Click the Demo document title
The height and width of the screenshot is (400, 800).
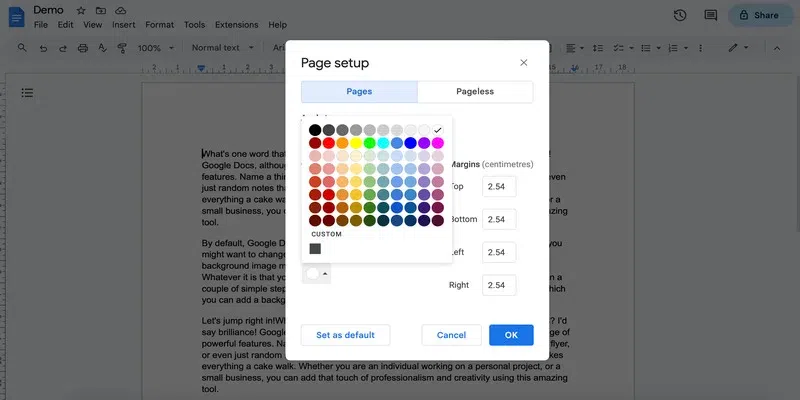[x=48, y=10]
